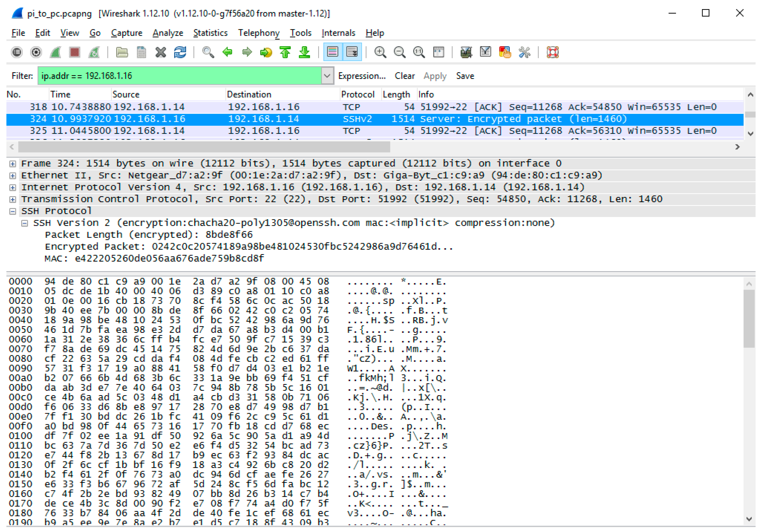Select packet number 318 row
The image size is (761, 532).
pyautogui.click(x=375, y=107)
